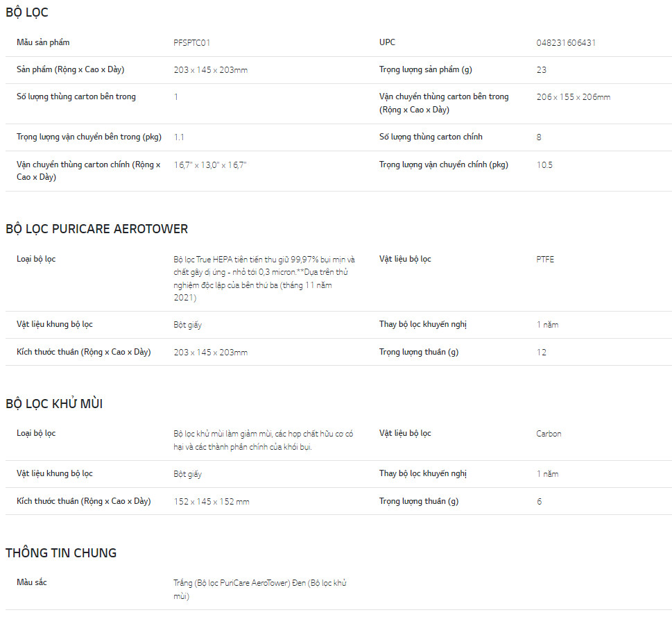Image resolution: width=672 pixels, height=617 pixels.
Task: Click the Số lượng thùng carton chính label
Action: point(431,137)
